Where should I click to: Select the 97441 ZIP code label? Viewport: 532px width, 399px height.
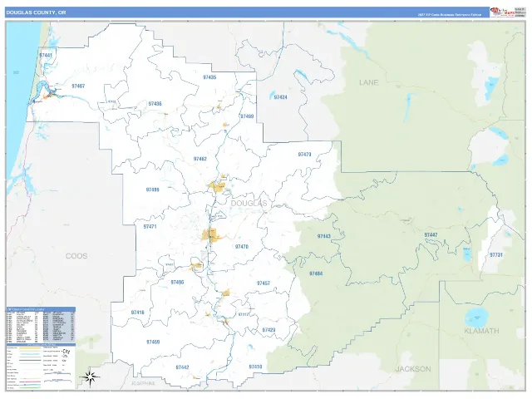tap(46, 56)
